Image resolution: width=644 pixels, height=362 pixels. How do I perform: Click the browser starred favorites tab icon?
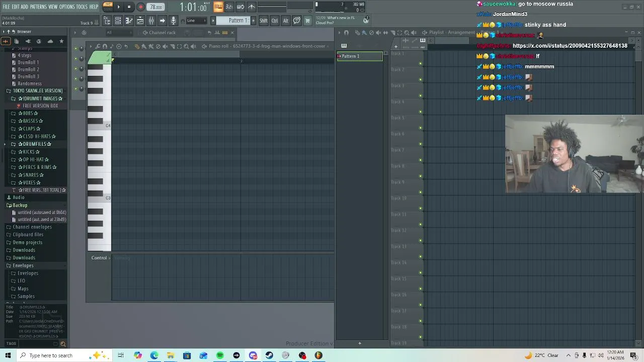point(61,41)
